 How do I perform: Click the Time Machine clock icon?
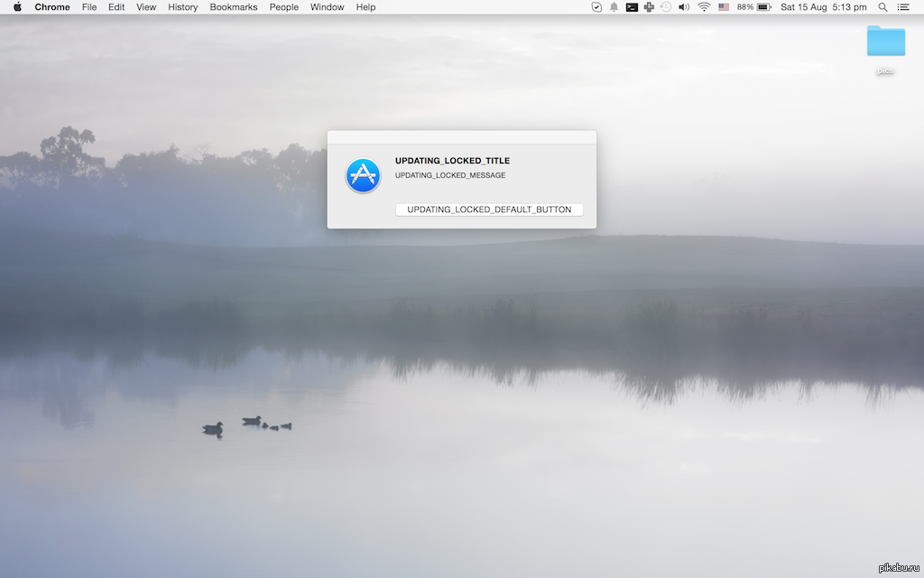pyautogui.click(x=666, y=7)
